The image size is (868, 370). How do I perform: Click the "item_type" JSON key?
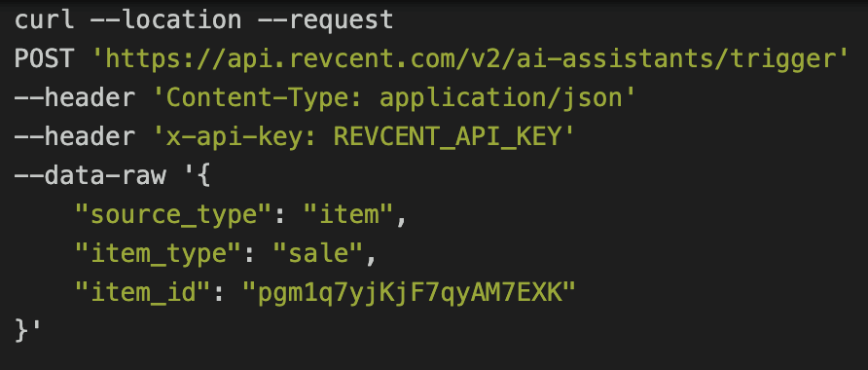pos(159,254)
